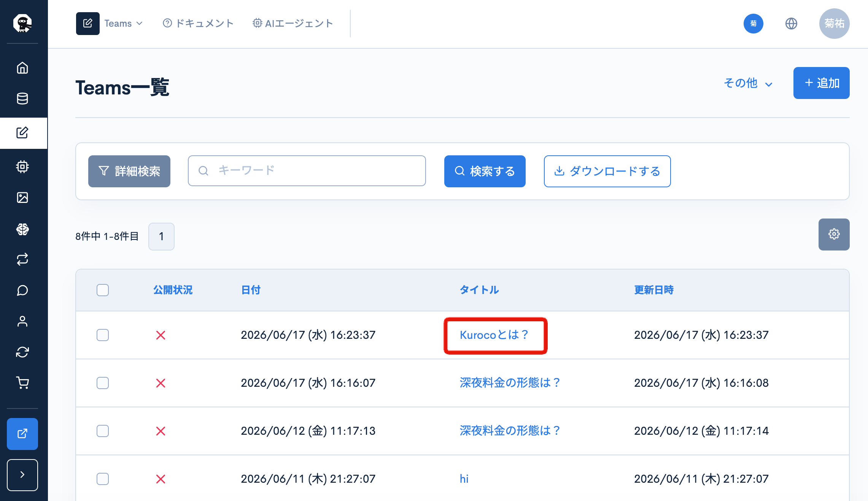Screen dimensions: 868x501
Task: Open the AIエージェント menu item
Action: click(x=293, y=24)
